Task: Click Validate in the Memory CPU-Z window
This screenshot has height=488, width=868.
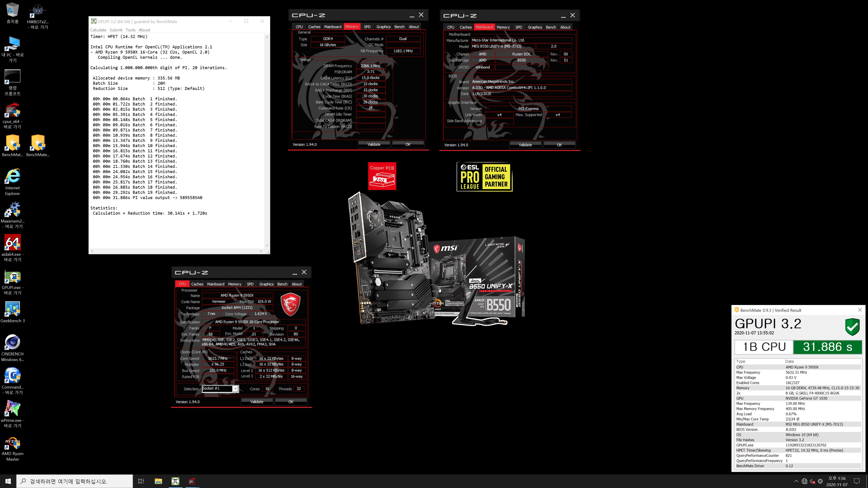Action: (374, 144)
